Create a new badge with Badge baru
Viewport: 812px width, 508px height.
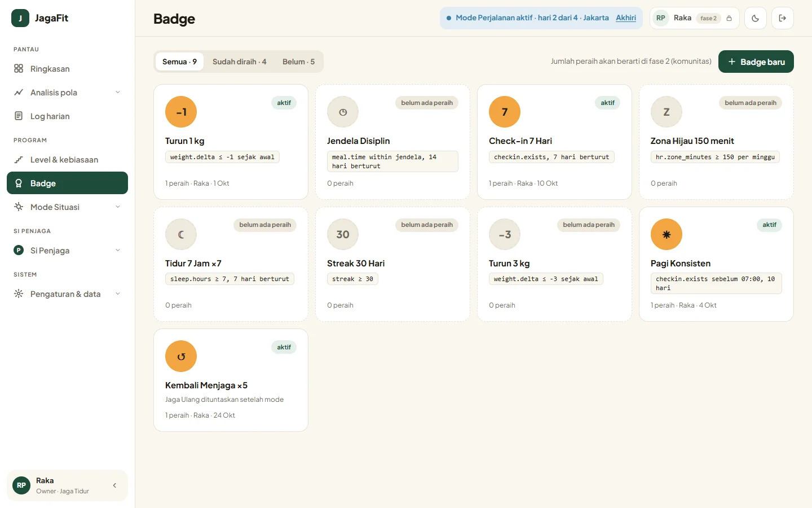tap(756, 62)
